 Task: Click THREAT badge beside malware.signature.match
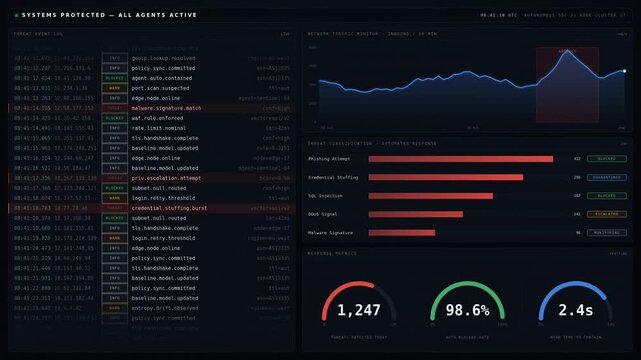pos(114,108)
